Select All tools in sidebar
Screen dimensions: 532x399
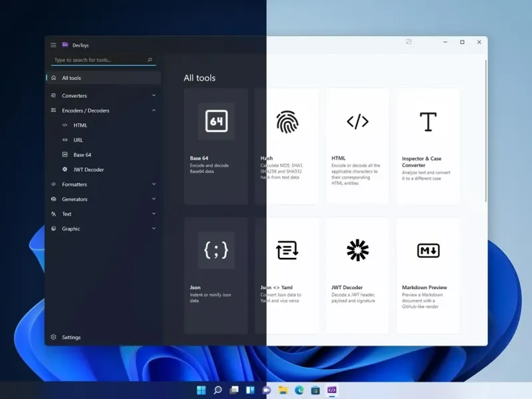click(104, 78)
